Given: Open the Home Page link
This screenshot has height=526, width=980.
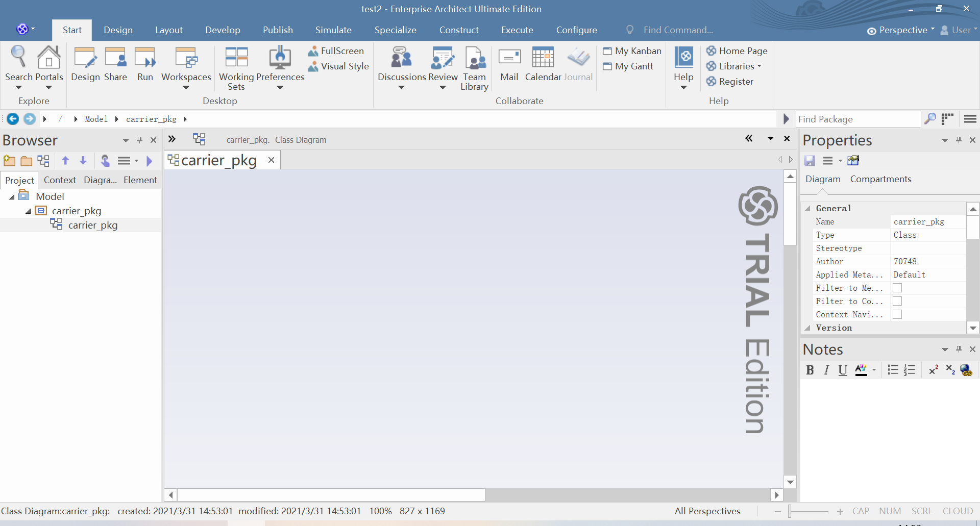Looking at the screenshot, I should [737, 51].
